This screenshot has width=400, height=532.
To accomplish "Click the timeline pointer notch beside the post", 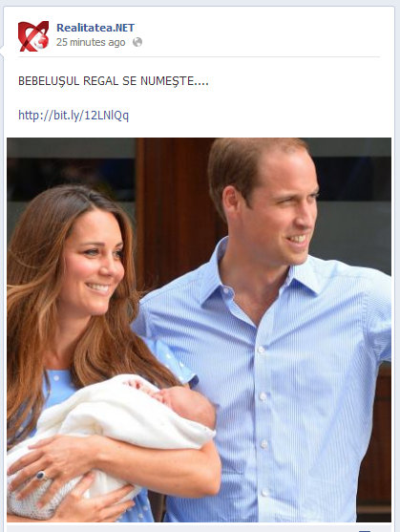I will pyautogui.click(x=2, y=52).
